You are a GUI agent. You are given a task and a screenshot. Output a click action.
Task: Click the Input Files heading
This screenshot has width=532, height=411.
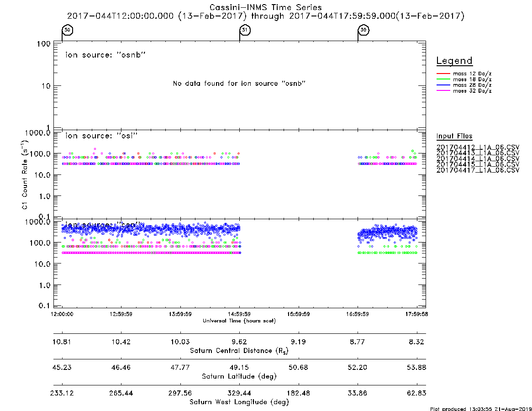tap(454, 136)
